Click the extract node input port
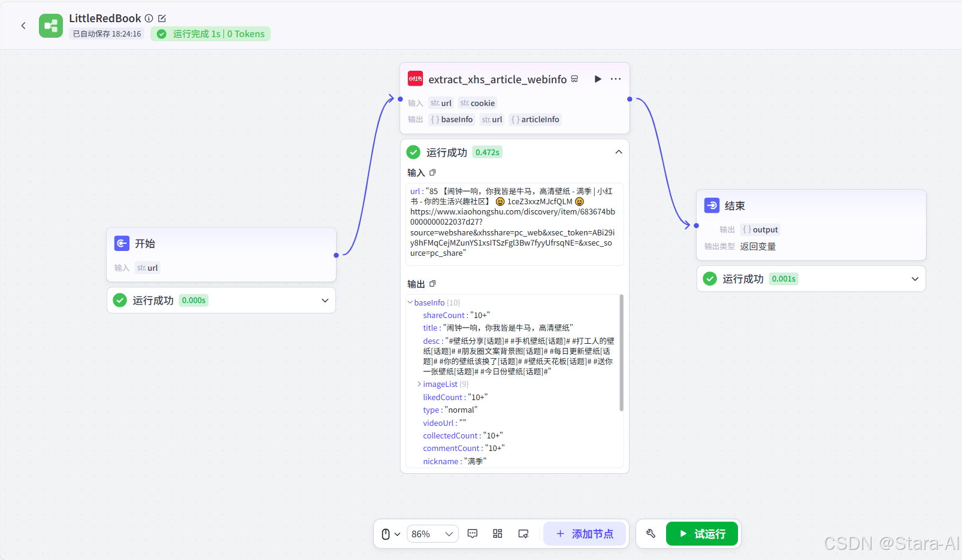This screenshot has height=560, width=962. (x=400, y=99)
